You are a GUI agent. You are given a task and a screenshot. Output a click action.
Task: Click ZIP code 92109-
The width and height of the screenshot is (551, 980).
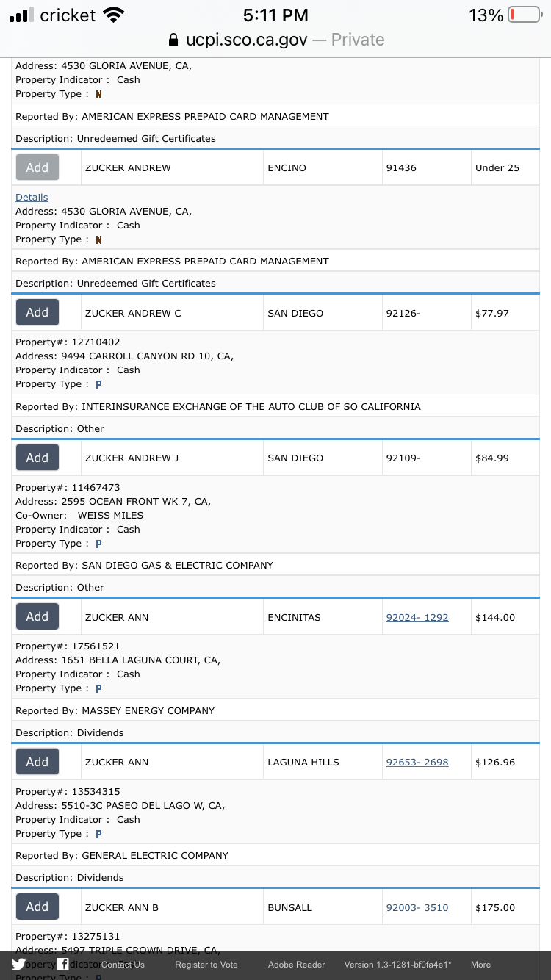pyautogui.click(x=403, y=458)
